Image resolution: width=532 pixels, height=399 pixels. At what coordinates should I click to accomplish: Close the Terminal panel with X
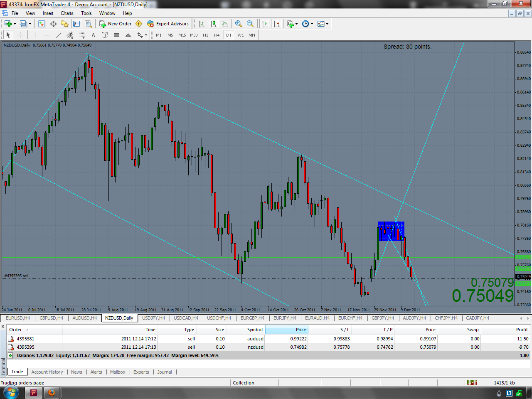tap(3, 327)
